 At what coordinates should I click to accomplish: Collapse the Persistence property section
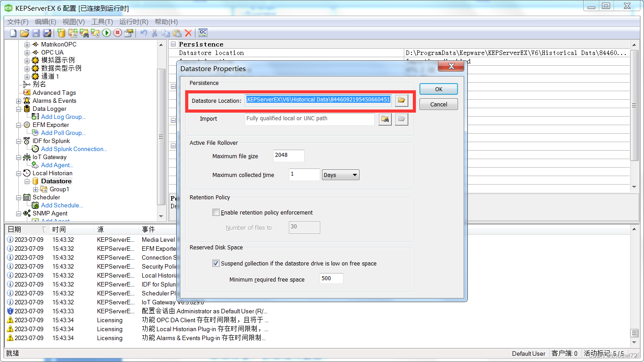coord(174,44)
